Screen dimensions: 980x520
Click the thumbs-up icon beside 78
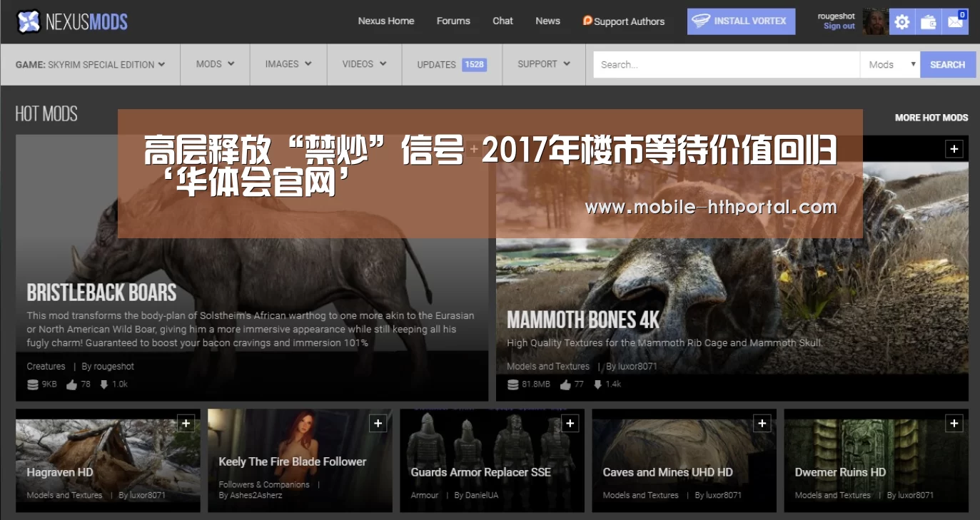pos(71,384)
